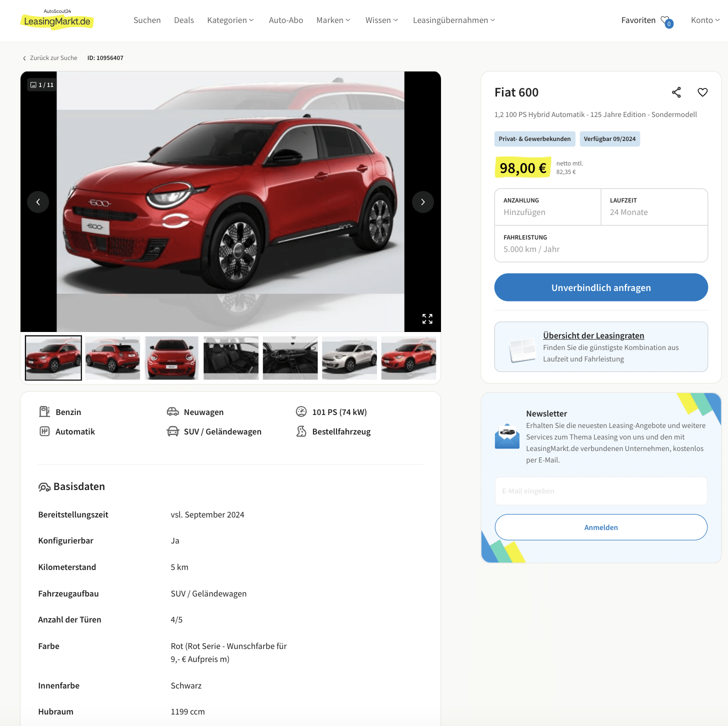Click the Bestellfahrzeug icon
Image resolution: width=728 pixels, height=726 pixels.
301,431
